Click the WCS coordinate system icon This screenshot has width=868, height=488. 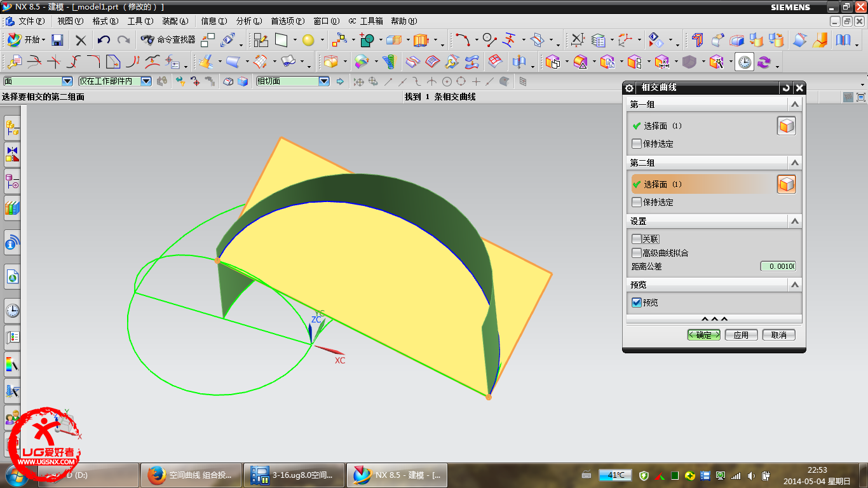pyautogui.click(x=625, y=40)
